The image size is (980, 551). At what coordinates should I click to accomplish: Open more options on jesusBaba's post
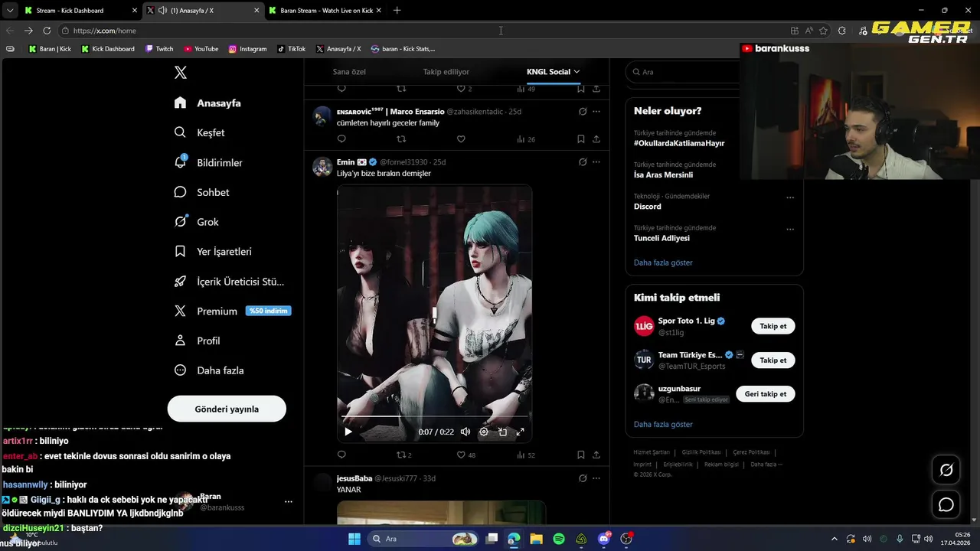pos(596,478)
